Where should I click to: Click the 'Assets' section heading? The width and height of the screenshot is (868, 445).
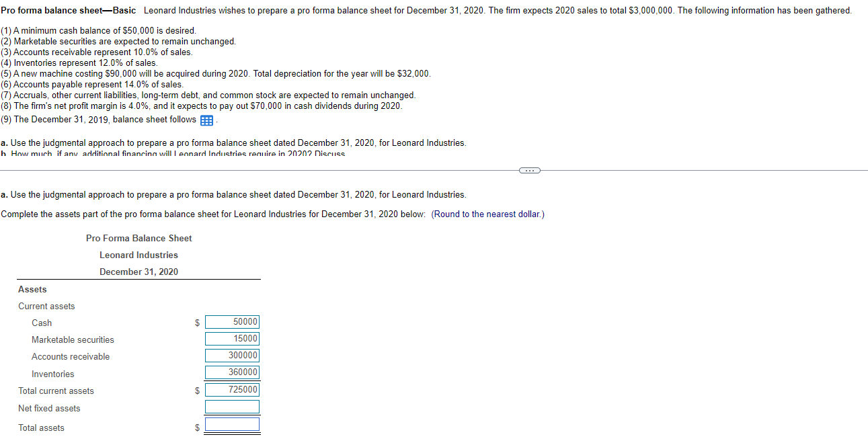[x=32, y=290]
